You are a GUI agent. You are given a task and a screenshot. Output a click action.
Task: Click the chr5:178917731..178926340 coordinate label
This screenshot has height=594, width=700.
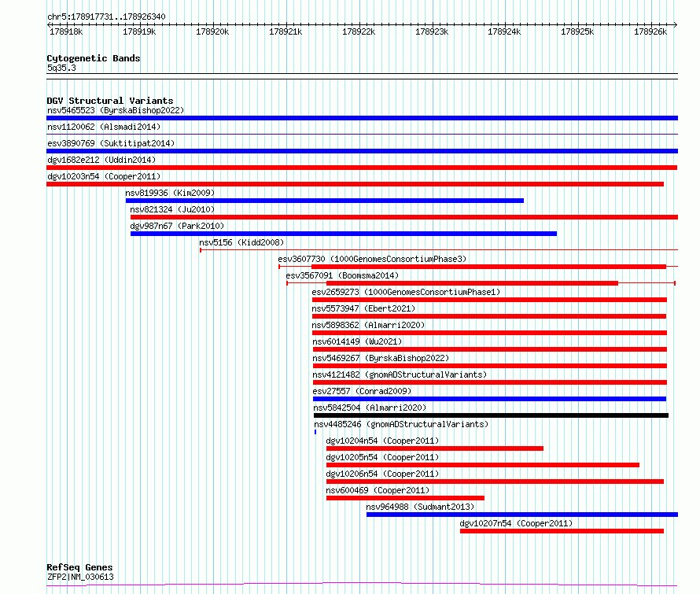tap(106, 17)
